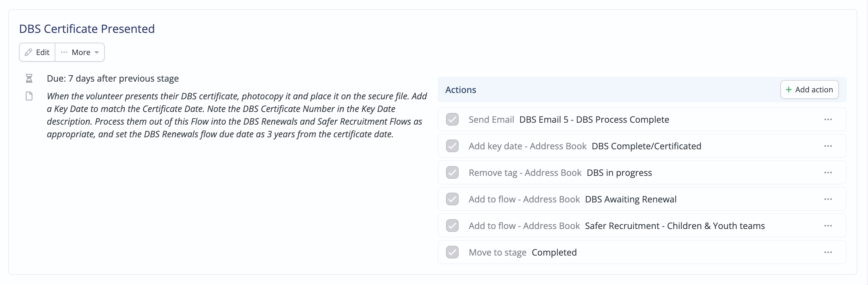This screenshot has width=868, height=285.
Task: Toggle checkbox for Add key date action
Action: point(452,146)
